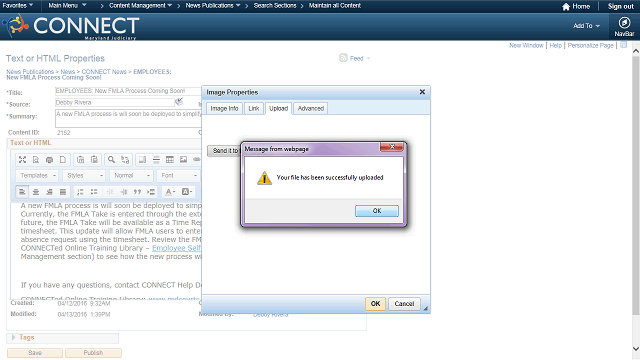Click the Maximize editor icon
The image size is (640, 360).
tap(22, 160)
